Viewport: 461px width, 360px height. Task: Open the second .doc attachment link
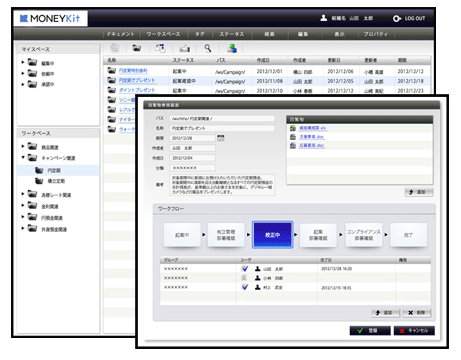pos(312,146)
